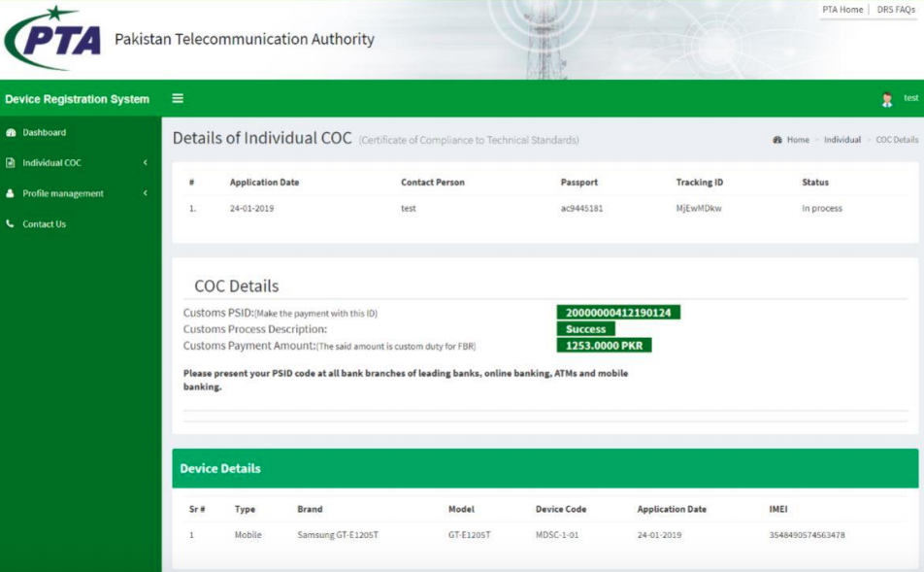Viewport: 924px width, 572px height.
Task: Click the Passport column header
Action: pos(579,183)
